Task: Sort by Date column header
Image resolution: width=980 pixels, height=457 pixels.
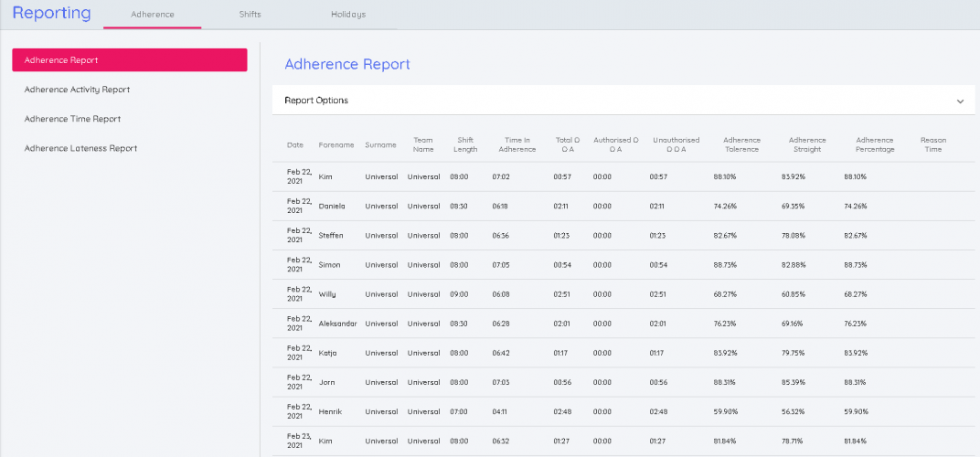Action: coord(295,145)
